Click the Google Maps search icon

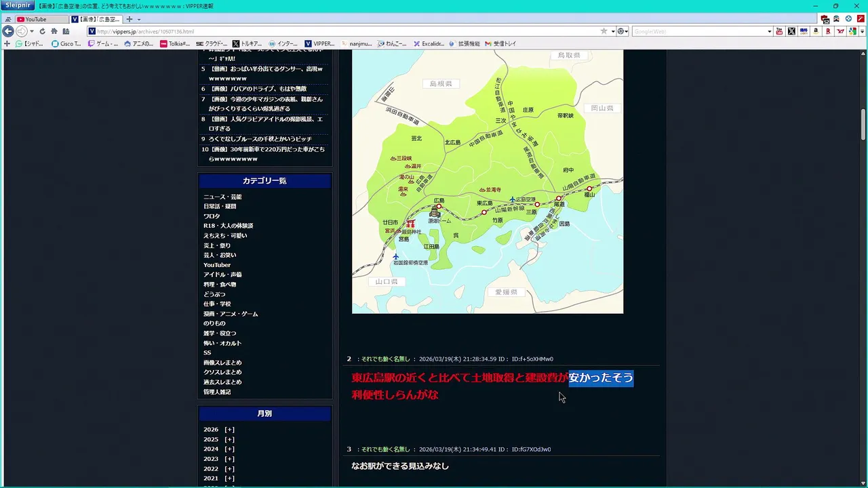[x=852, y=31]
